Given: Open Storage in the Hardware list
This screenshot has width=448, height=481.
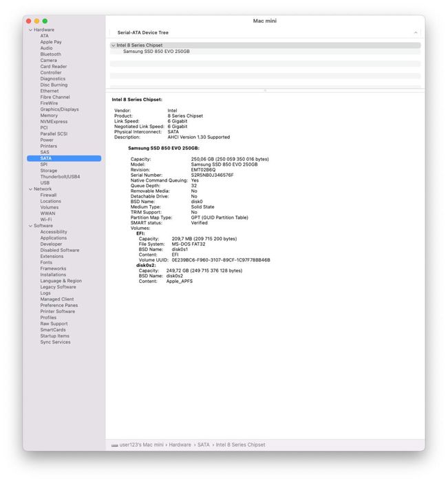Looking at the screenshot, I should point(48,171).
